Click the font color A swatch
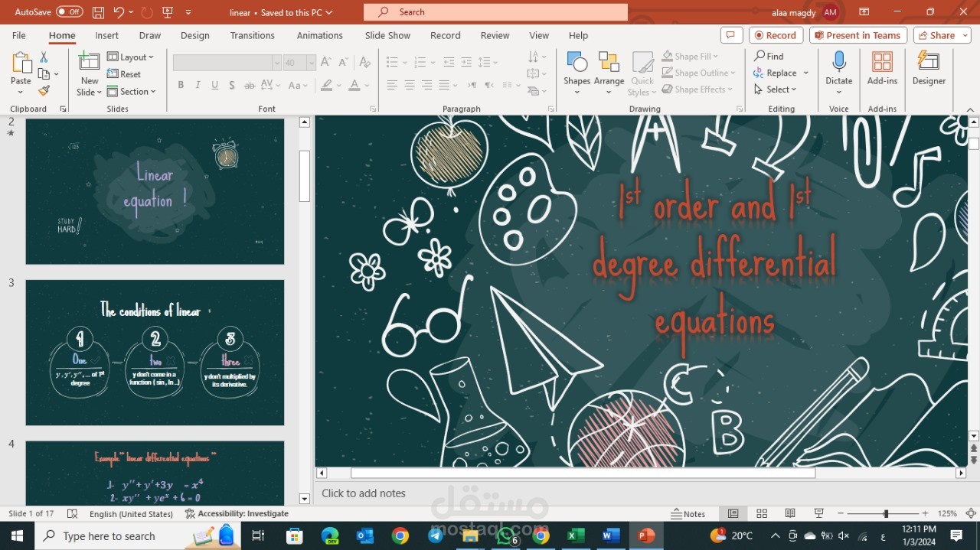This screenshot has height=550, width=980. tap(354, 85)
